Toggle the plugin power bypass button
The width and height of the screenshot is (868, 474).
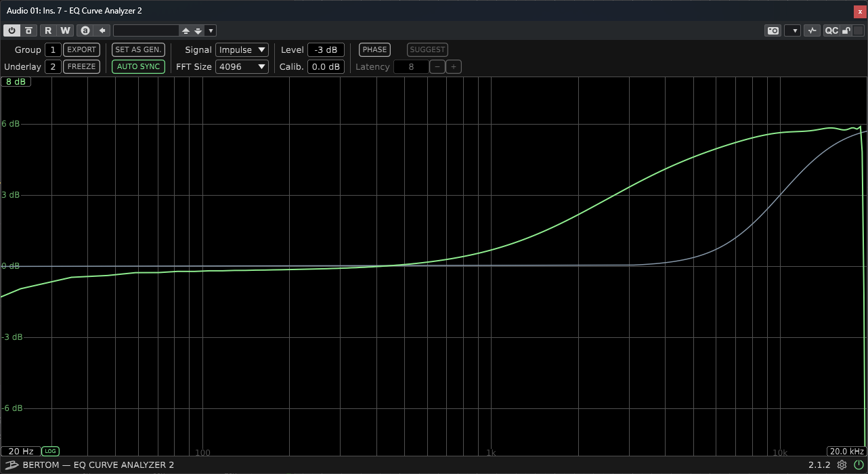tap(12, 30)
